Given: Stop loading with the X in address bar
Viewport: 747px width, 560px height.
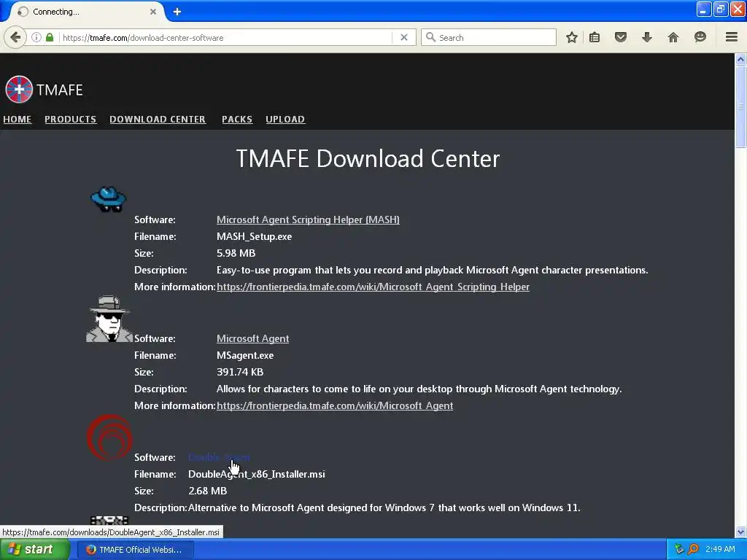Looking at the screenshot, I should pyautogui.click(x=404, y=37).
